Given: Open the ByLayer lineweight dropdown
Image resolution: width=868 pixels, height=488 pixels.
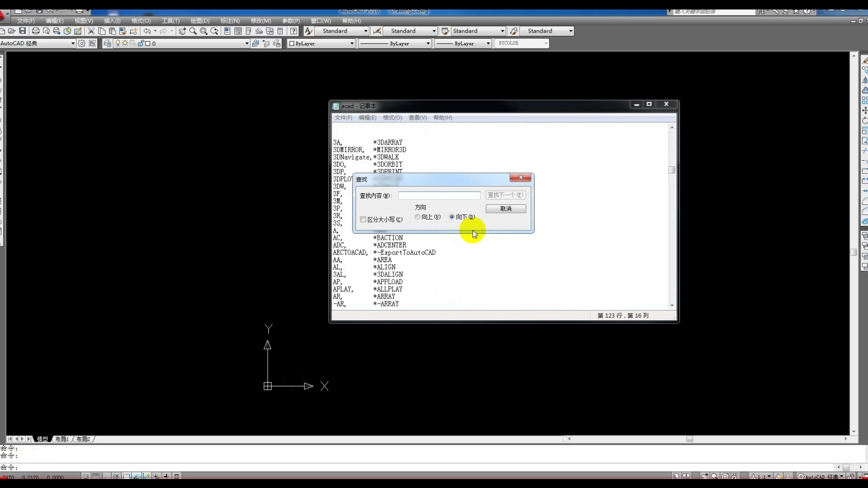Looking at the screenshot, I should (488, 43).
